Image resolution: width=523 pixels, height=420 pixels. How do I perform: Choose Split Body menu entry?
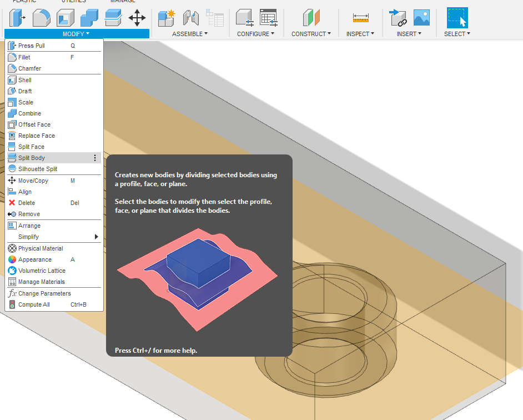(x=54, y=158)
